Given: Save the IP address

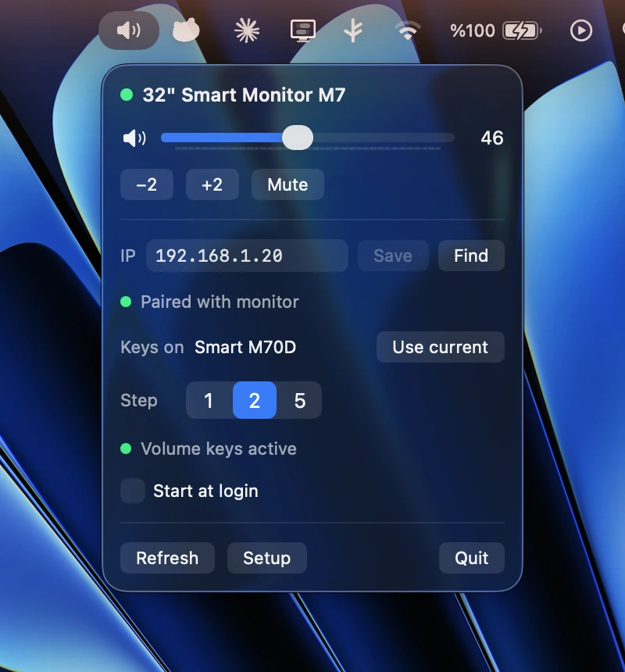Looking at the screenshot, I should pyautogui.click(x=393, y=256).
